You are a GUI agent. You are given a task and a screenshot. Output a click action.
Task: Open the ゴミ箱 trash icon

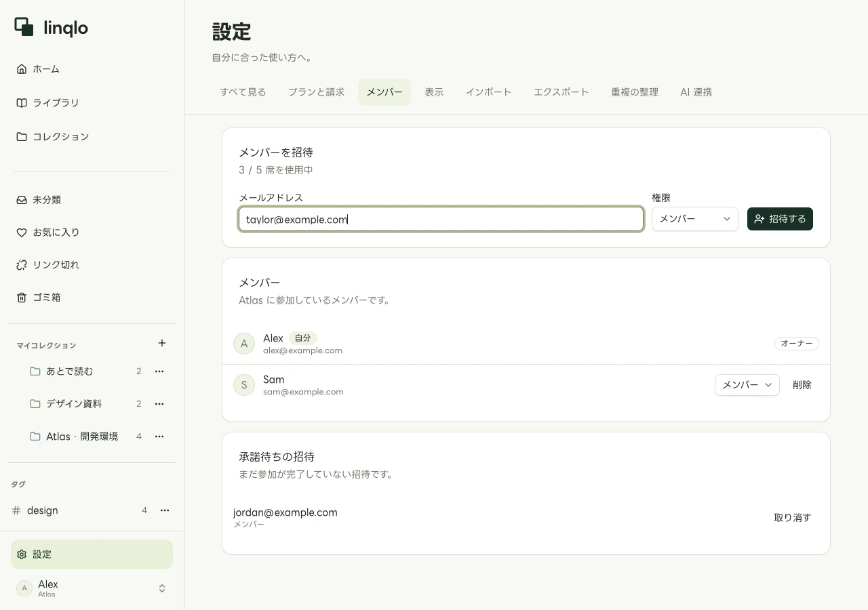[x=22, y=298]
